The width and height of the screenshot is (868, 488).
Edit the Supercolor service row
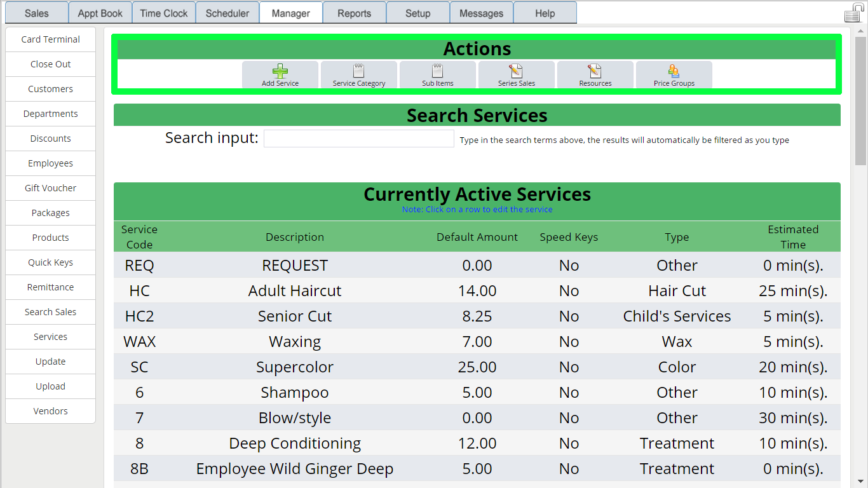click(x=477, y=367)
